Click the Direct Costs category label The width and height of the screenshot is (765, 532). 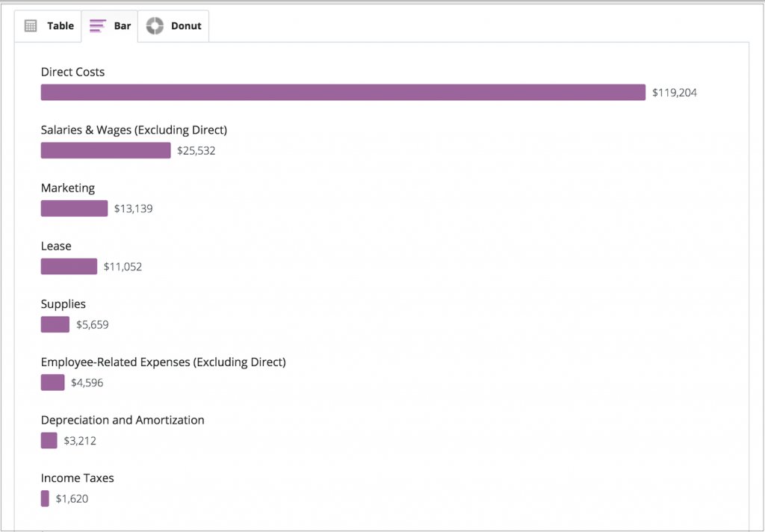(x=72, y=72)
